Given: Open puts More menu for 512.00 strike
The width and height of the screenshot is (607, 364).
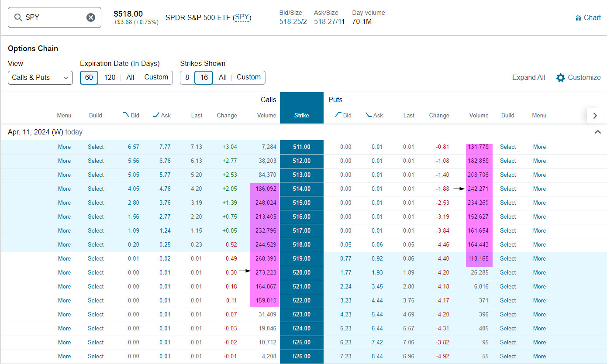Looking at the screenshot, I should 539,161.
